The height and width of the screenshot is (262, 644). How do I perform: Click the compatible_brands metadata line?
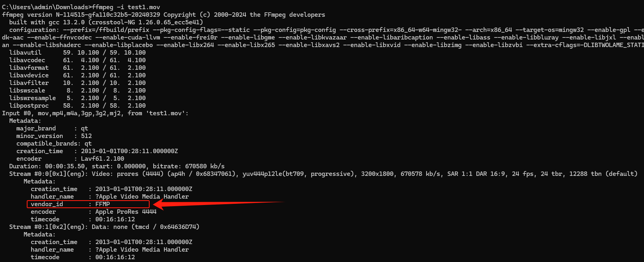pos(54,144)
